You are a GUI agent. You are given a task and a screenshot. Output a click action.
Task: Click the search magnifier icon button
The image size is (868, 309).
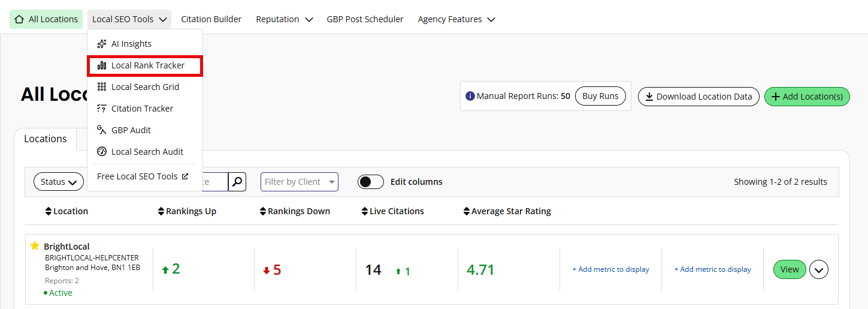[x=238, y=182]
